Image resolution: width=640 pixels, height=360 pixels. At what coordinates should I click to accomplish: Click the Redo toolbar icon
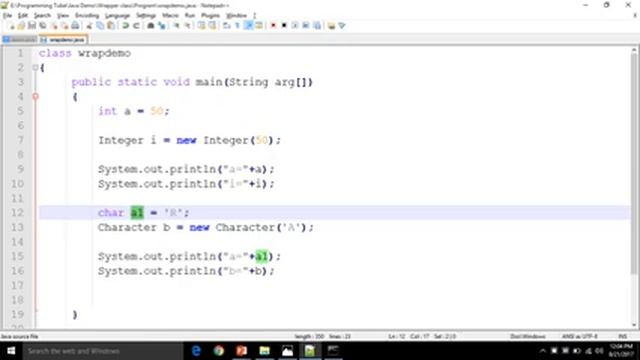coord(136,26)
